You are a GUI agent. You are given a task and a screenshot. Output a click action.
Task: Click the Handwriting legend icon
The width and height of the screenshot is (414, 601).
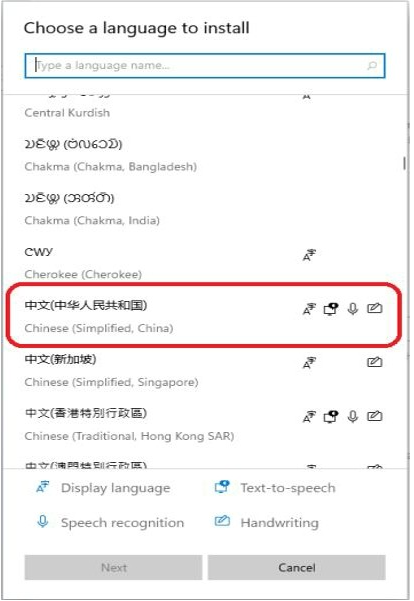coord(222,521)
